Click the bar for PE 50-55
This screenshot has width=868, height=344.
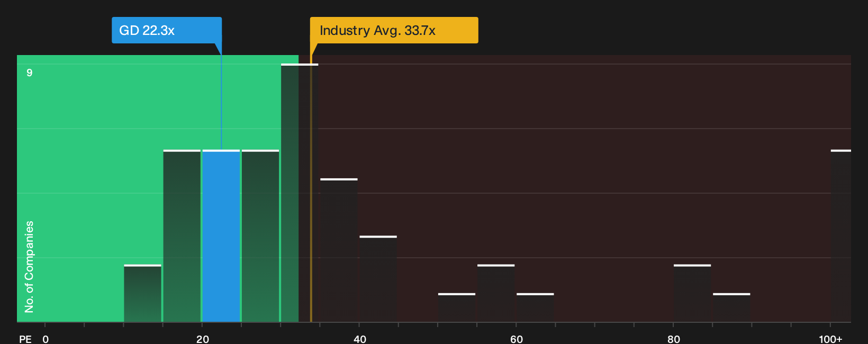point(457,307)
